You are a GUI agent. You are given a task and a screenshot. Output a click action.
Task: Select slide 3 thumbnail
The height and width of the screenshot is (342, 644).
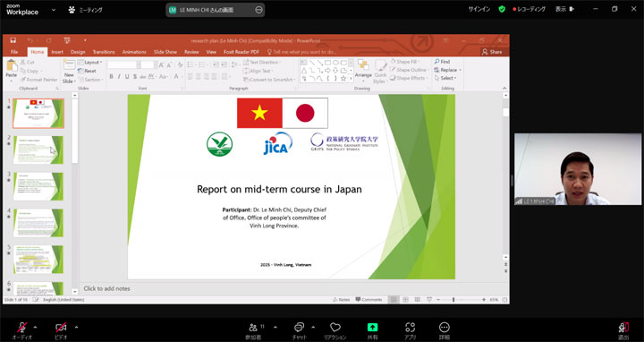(x=38, y=186)
